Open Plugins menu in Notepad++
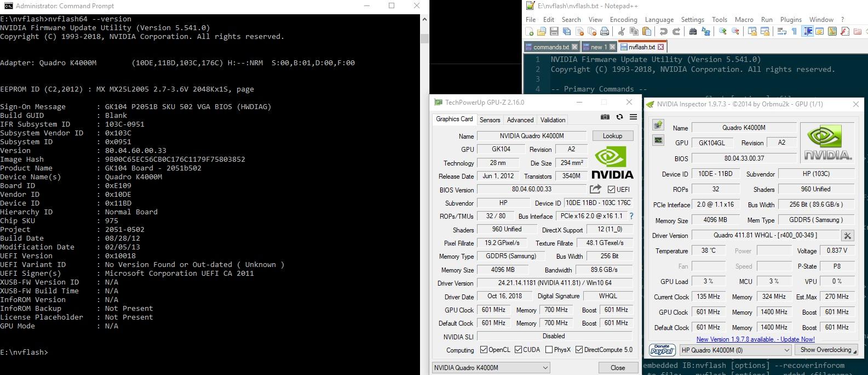Viewport: 868px width, 375px height. [791, 19]
